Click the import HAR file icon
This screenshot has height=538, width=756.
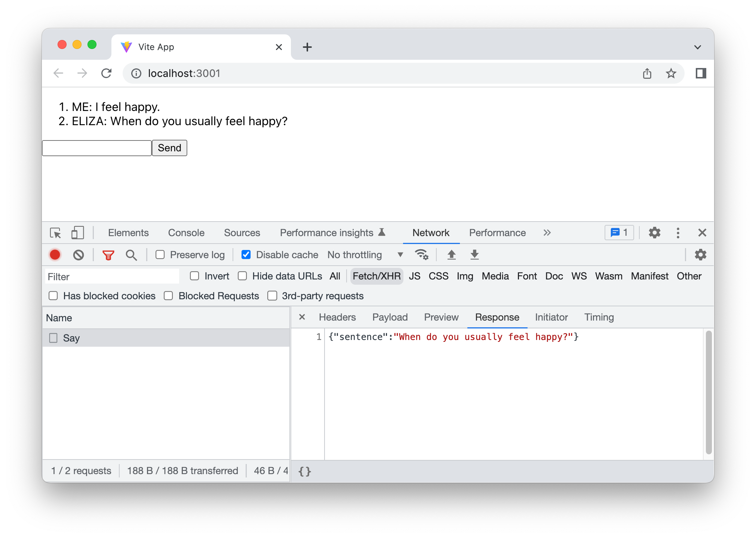point(452,255)
